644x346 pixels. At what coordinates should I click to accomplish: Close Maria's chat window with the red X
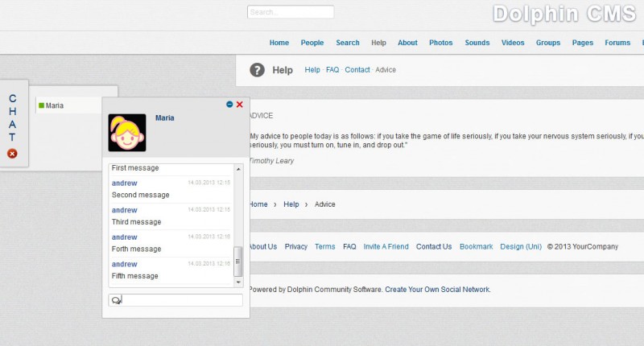pos(239,105)
